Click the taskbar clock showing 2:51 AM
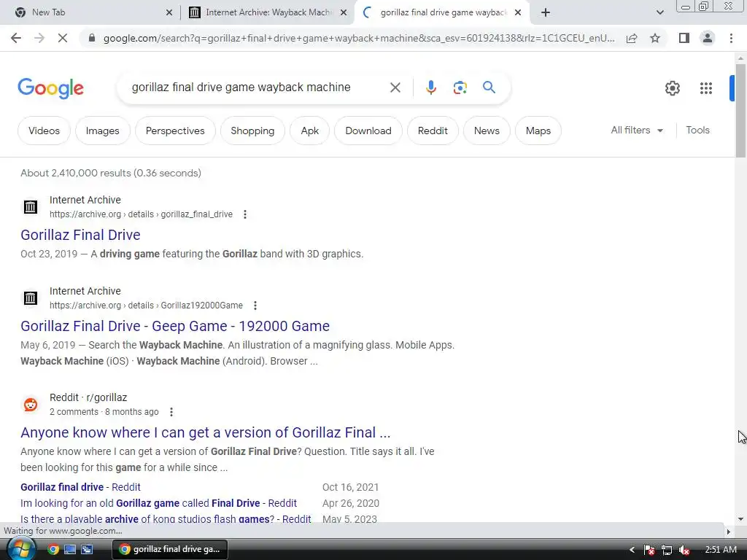The image size is (747, 560). click(x=720, y=550)
